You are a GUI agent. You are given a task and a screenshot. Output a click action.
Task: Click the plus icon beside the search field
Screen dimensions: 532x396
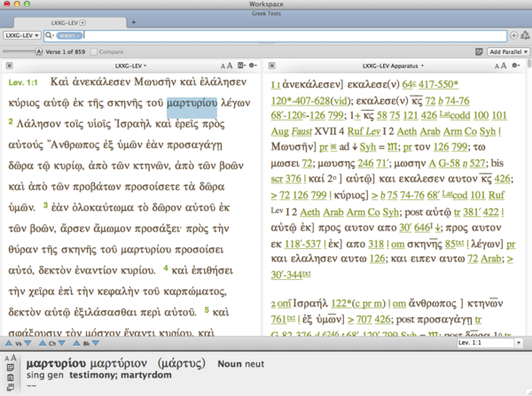click(x=513, y=35)
